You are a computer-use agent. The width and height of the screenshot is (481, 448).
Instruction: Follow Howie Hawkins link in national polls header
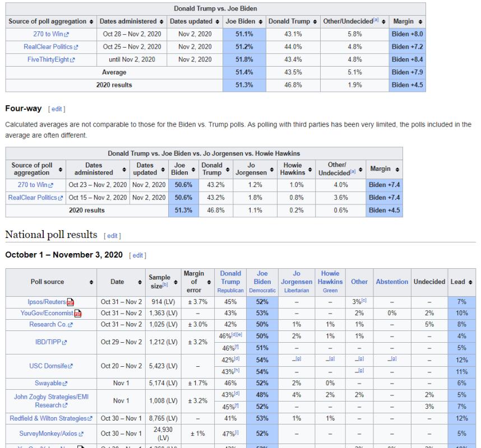coord(330,278)
